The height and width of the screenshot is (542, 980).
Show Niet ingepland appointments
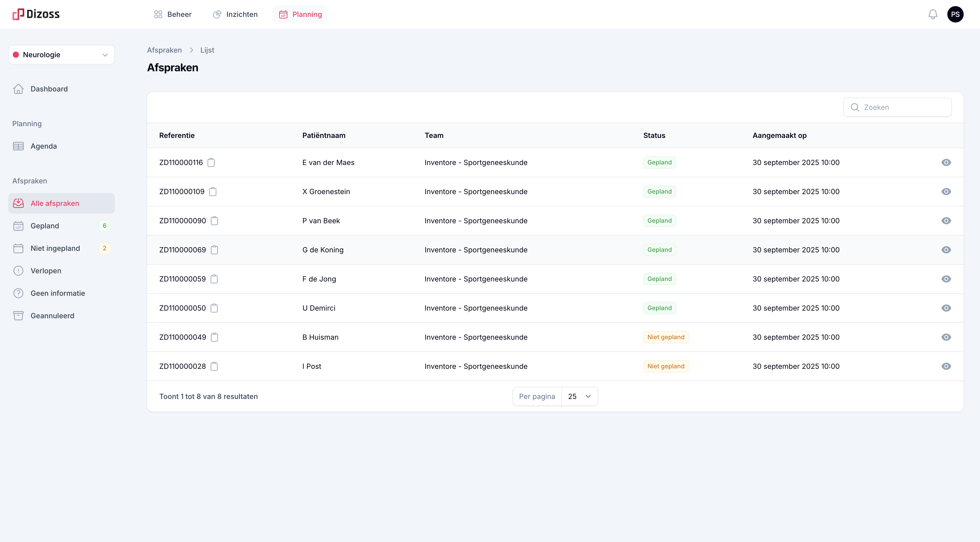coord(55,248)
